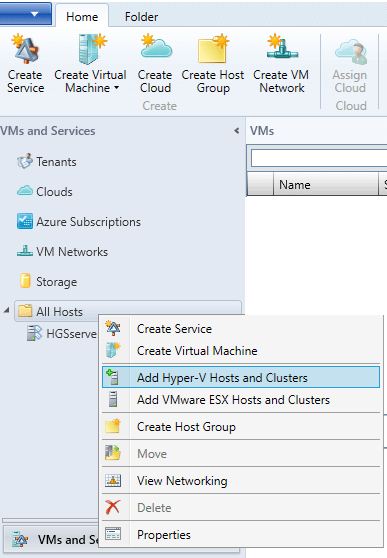387x558 pixels.
Task: Click the blank first column header
Action: click(x=260, y=184)
